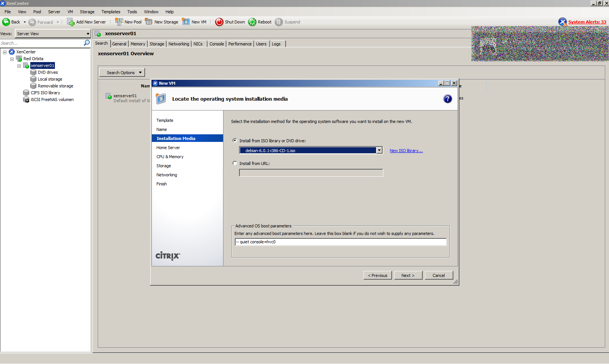
Task: Select the CIFS ISO library storage item
Action: 45,93
